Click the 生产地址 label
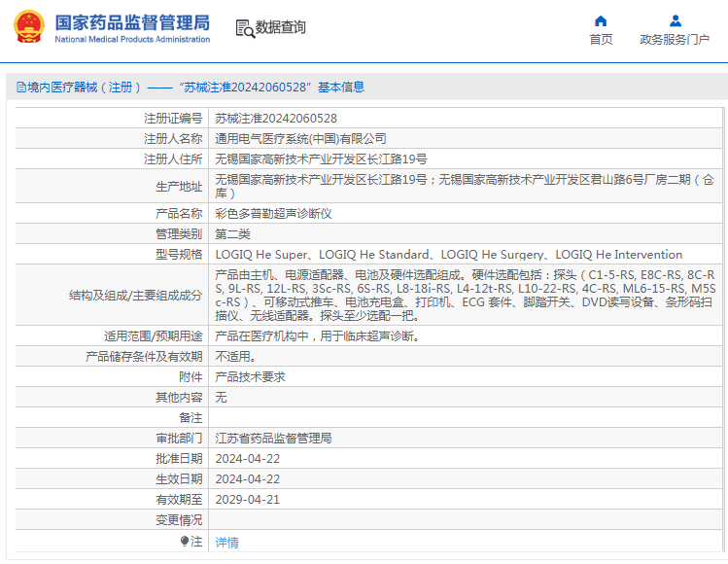Viewport: 728px width, 564px height. click(x=179, y=187)
